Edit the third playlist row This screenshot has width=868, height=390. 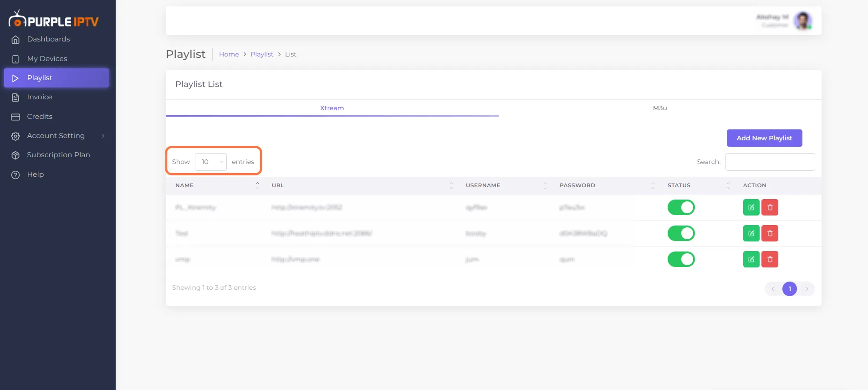[751, 259]
